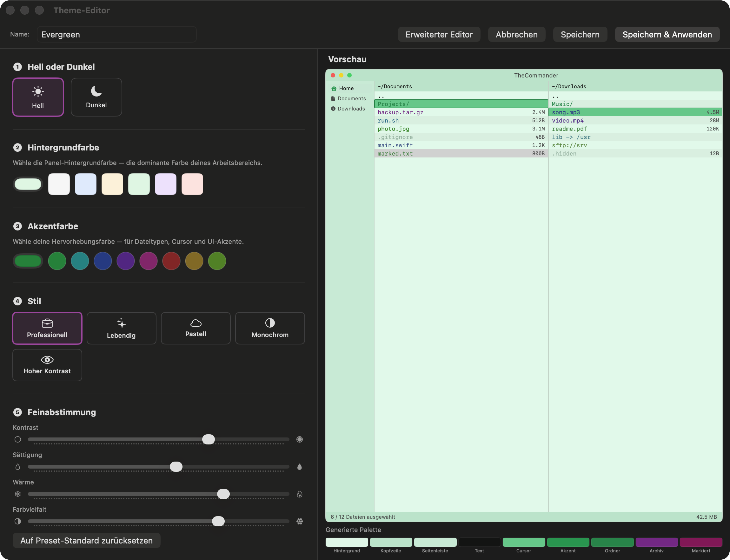Select the Dunkel dark mode option
Viewport: 730px width, 560px height.
tap(96, 97)
